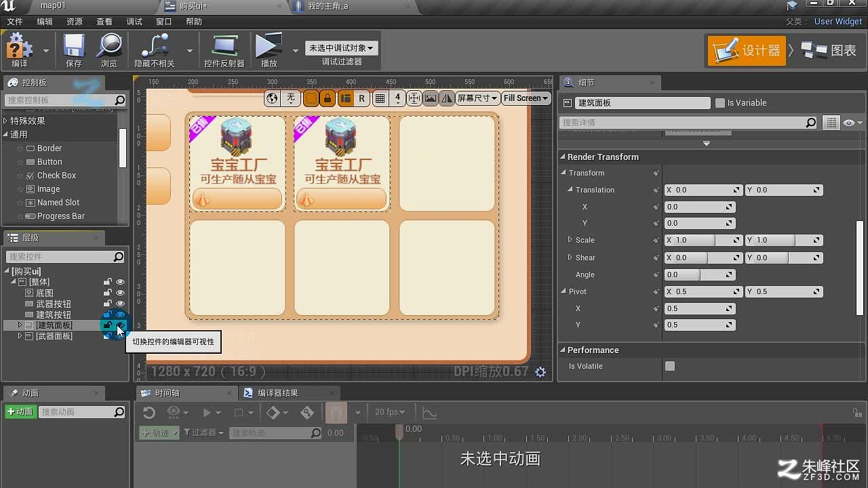Expand the Shear property row
The height and width of the screenshot is (488, 868).
[570, 258]
